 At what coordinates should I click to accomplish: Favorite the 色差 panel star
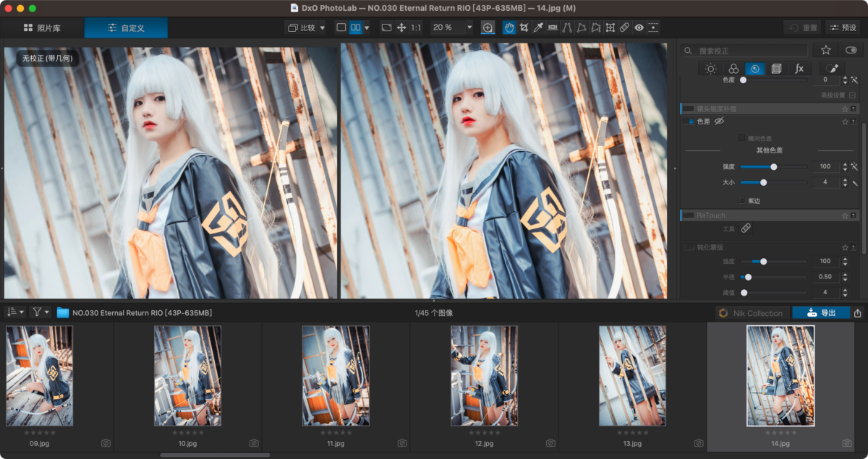(845, 121)
